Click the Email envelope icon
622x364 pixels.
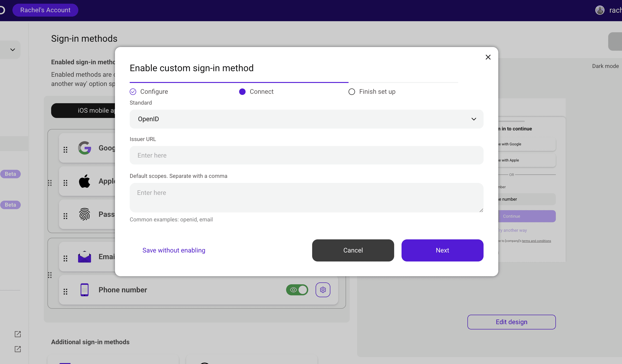(84, 257)
